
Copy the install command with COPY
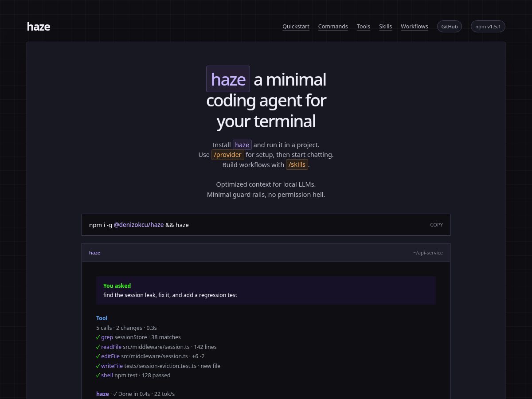436,225
